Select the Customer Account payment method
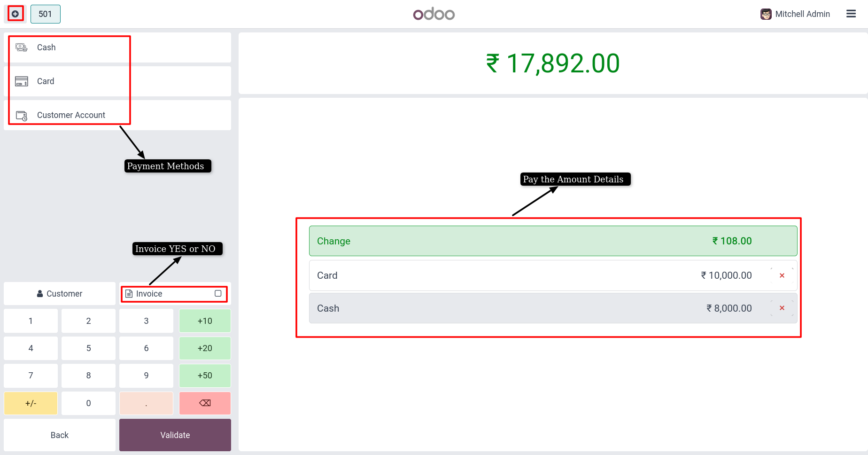 (117, 115)
